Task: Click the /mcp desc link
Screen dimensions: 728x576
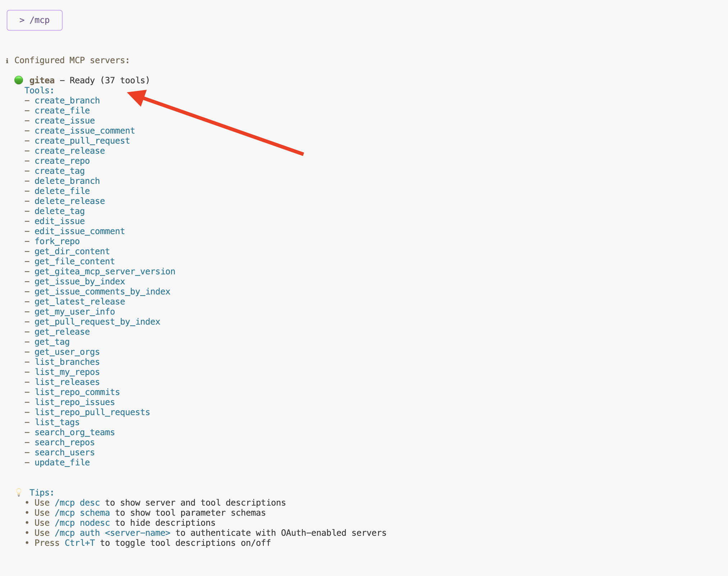Action: tap(78, 503)
